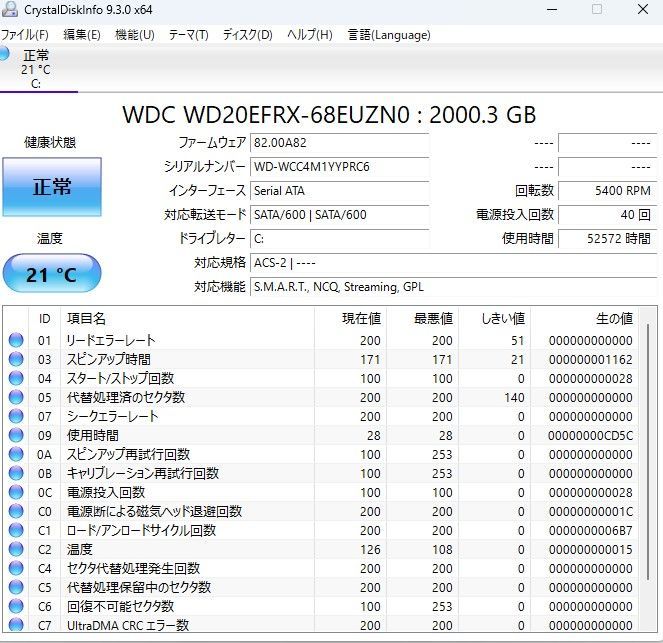Click status circle for row C1

coord(16,531)
